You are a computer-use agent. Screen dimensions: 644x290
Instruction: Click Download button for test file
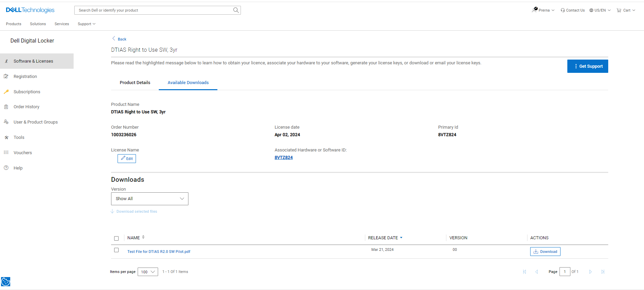[x=545, y=252]
